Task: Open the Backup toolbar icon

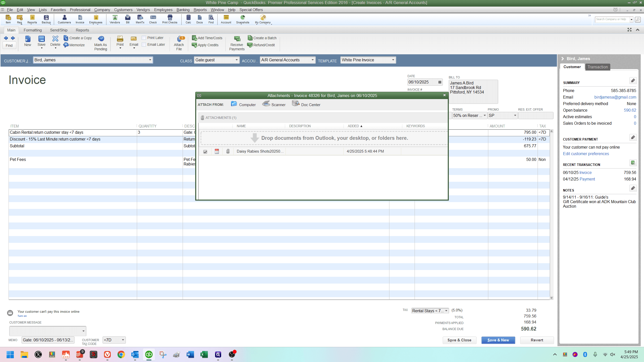Action: pyautogui.click(x=46, y=19)
